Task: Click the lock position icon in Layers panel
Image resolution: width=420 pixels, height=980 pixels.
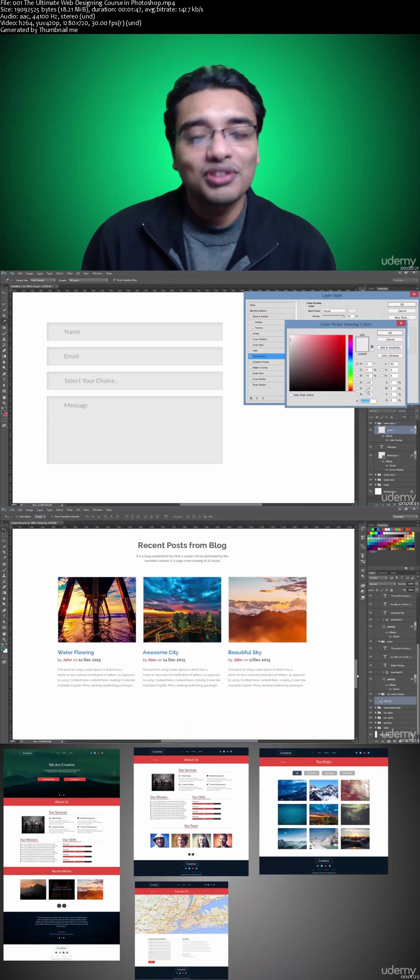Action: point(387,590)
